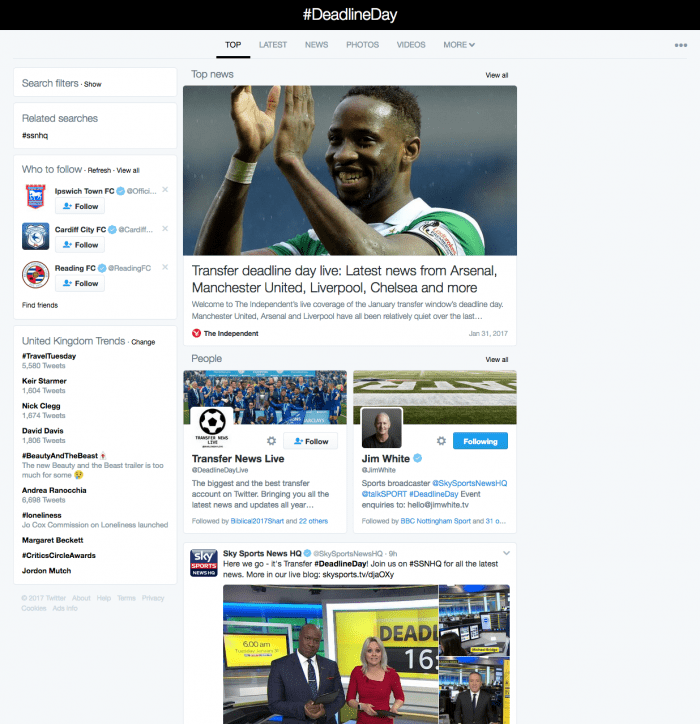Image resolution: width=700 pixels, height=724 pixels.
Task: Open gear settings on Jim White card
Action: [441, 441]
